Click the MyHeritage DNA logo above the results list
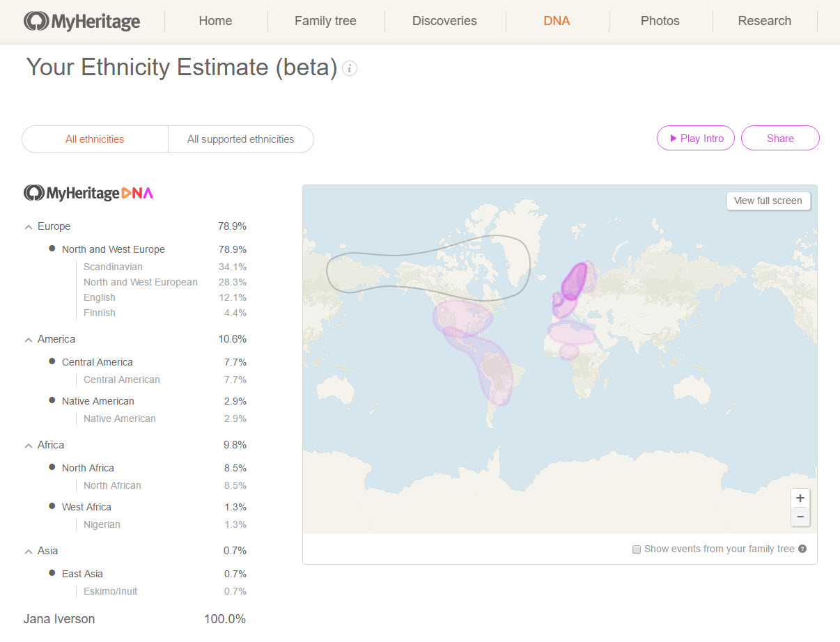The width and height of the screenshot is (840, 642). coord(88,192)
